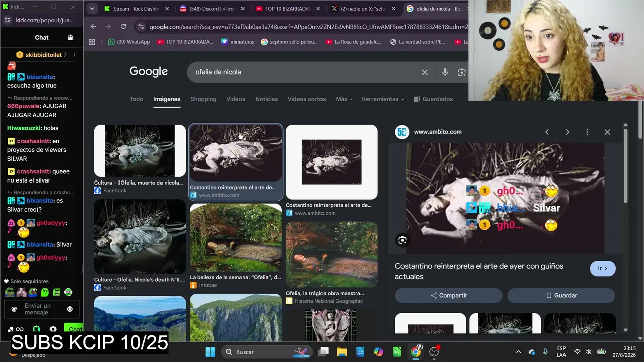This screenshot has height=362, width=644.
Task: Expand the Más search filter menu
Action: (344, 99)
